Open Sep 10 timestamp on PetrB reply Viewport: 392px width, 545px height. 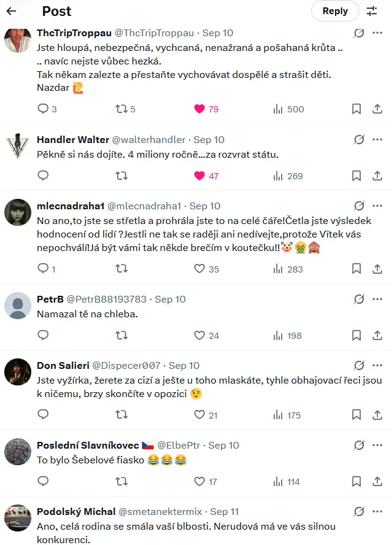click(170, 299)
